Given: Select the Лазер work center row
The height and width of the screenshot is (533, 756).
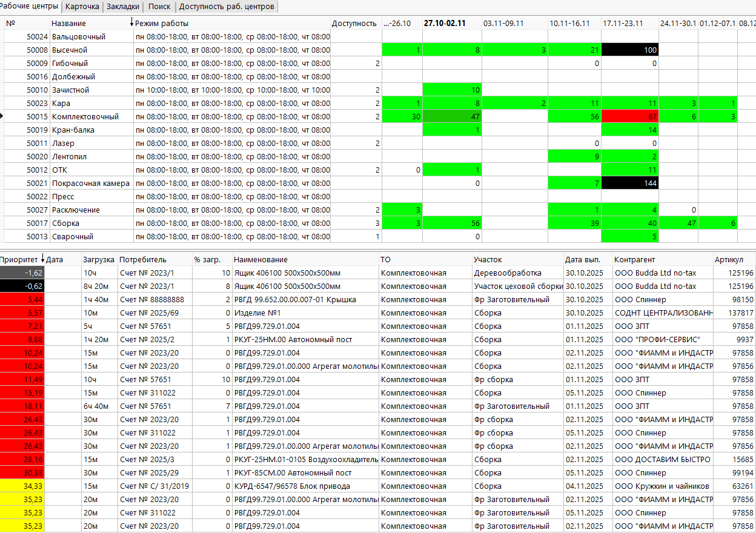Looking at the screenshot, I should click(62, 144).
